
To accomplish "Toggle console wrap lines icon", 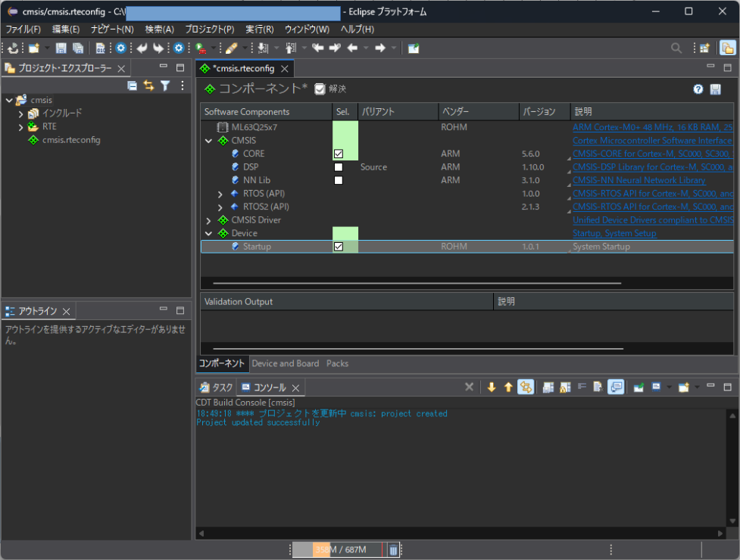I will (x=582, y=387).
